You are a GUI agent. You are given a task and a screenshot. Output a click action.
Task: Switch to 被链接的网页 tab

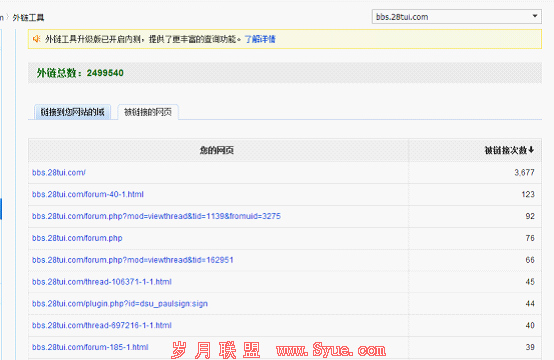(x=148, y=112)
